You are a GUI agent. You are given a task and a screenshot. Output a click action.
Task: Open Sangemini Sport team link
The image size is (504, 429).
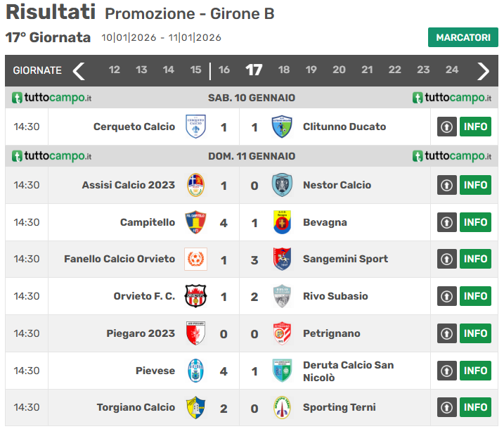[345, 259]
